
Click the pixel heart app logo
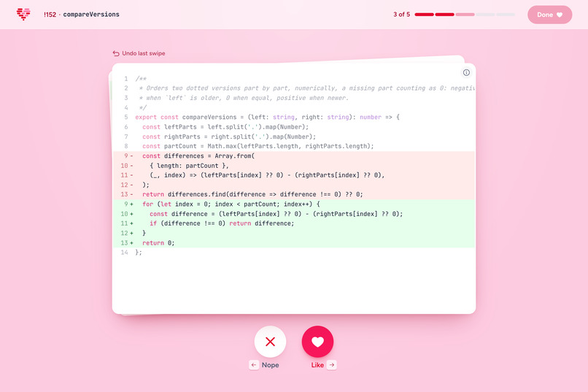(x=23, y=15)
